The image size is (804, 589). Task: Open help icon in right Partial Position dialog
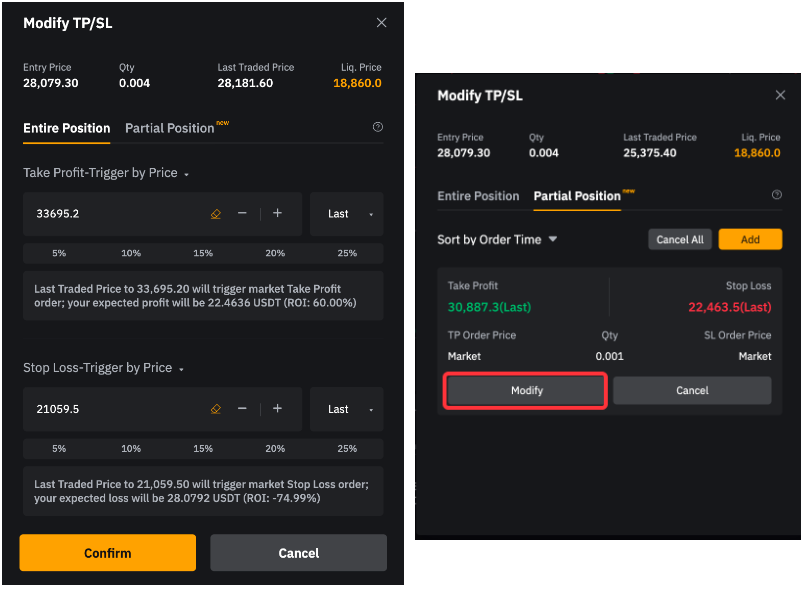pos(776,196)
